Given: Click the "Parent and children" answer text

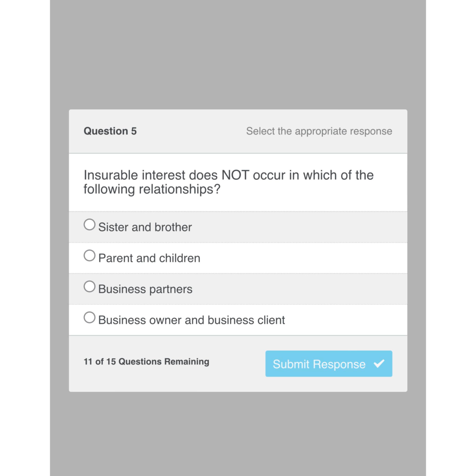Looking at the screenshot, I should tap(149, 258).
